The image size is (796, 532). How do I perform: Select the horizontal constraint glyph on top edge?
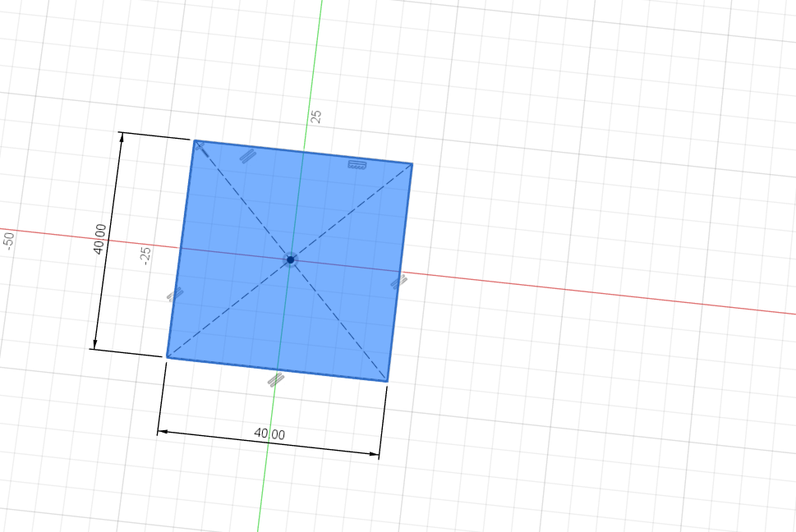(x=357, y=164)
